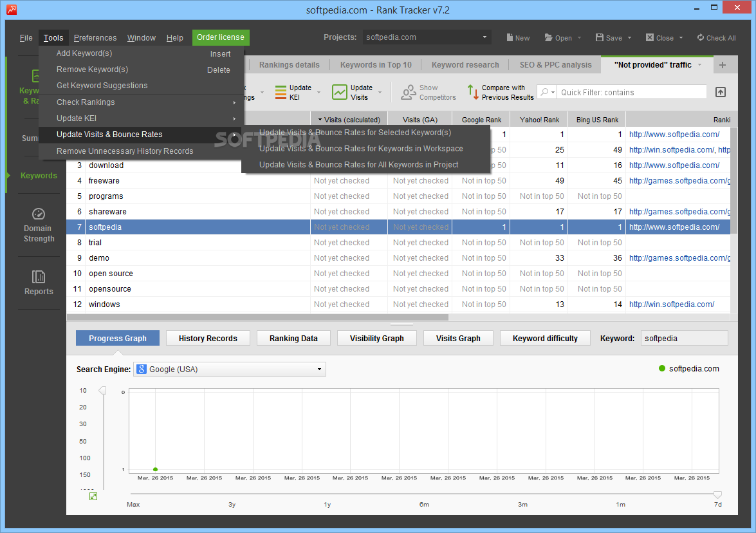This screenshot has width=756, height=533.
Task: Expand the Open button dropdown arrow
Action: [579, 37]
